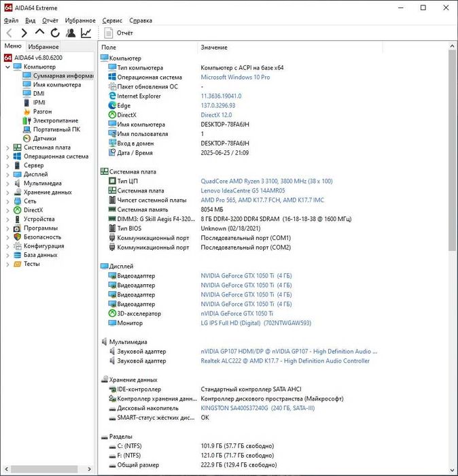Open IPMI item in the tree
The height and width of the screenshot is (476, 458).
click(x=39, y=102)
